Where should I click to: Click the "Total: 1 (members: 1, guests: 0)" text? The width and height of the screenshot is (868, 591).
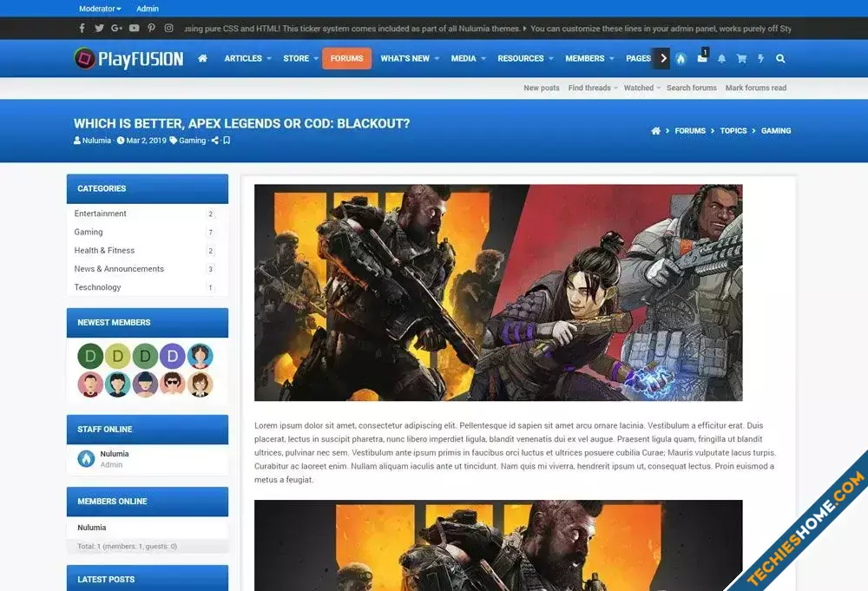128,546
